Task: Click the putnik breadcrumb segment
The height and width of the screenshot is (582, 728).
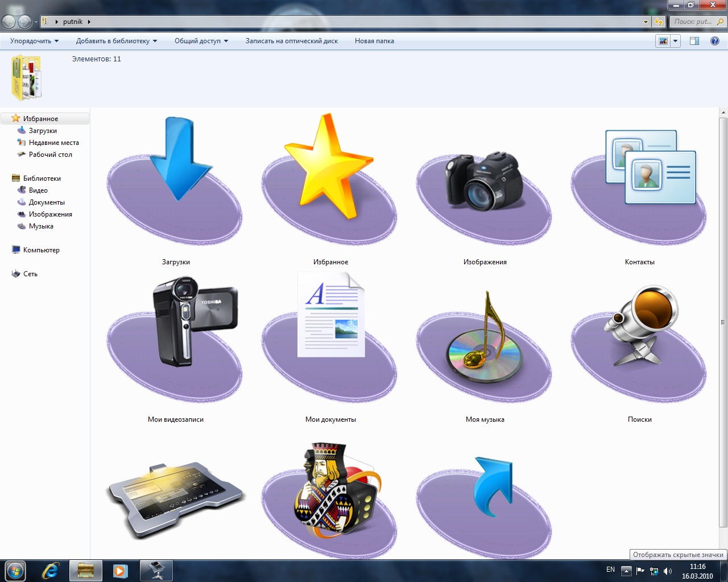Action: tap(73, 22)
